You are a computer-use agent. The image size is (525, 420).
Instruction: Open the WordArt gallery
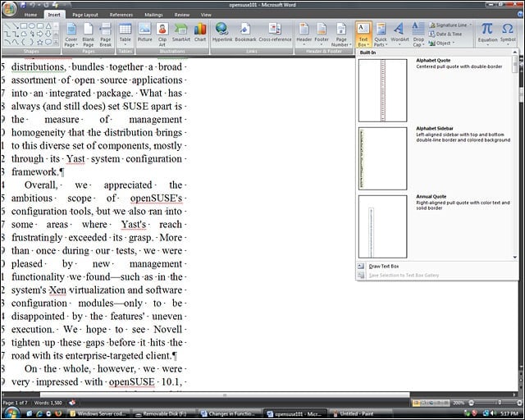click(x=399, y=33)
